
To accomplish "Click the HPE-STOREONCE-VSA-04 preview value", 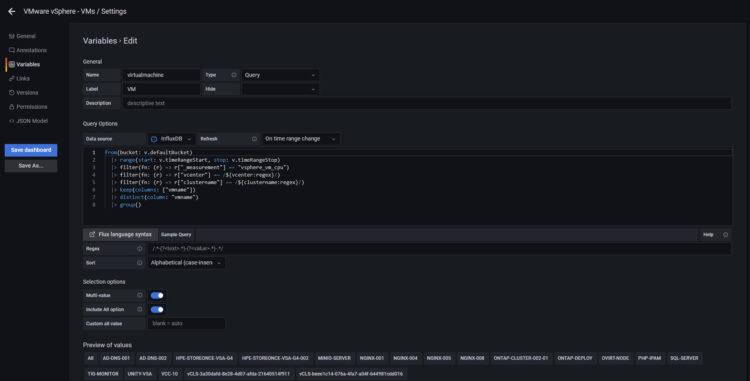I will [204, 358].
